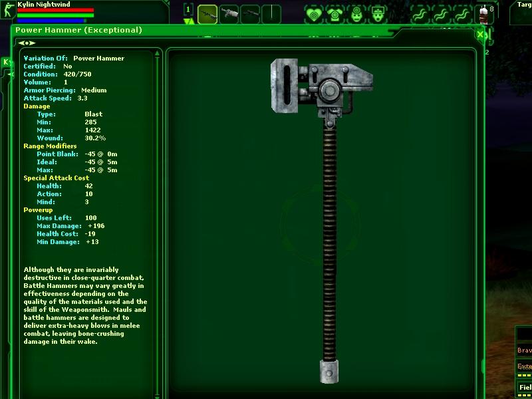Click the damage Type Blast row
Screen dimensions: 532x399
pyautogui.click(x=70, y=114)
